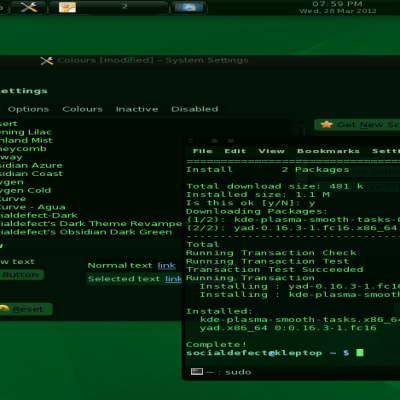
Task: Open the terminal Edit menu
Action: coord(235,151)
